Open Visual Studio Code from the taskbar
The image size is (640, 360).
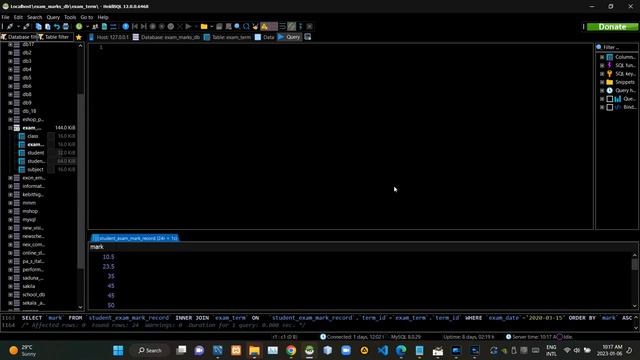pyautogui.click(x=383, y=350)
